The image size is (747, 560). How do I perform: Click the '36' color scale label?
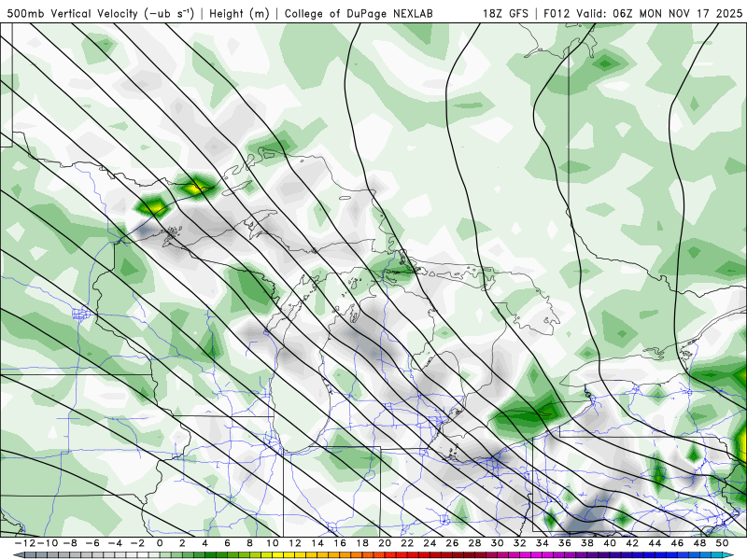(x=565, y=543)
